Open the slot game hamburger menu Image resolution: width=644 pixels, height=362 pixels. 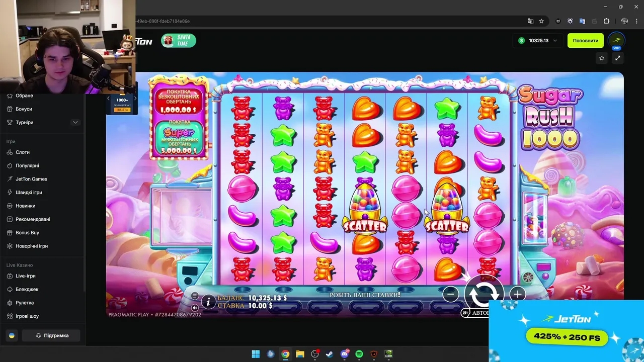pos(195,296)
